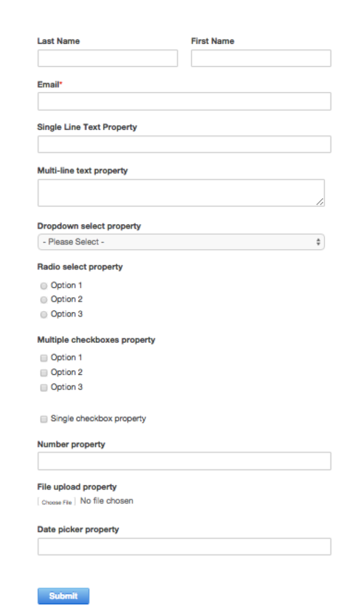Viewport: 364px width, 616px height.
Task: Click the No file chosen text
Action: [x=106, y=502]
